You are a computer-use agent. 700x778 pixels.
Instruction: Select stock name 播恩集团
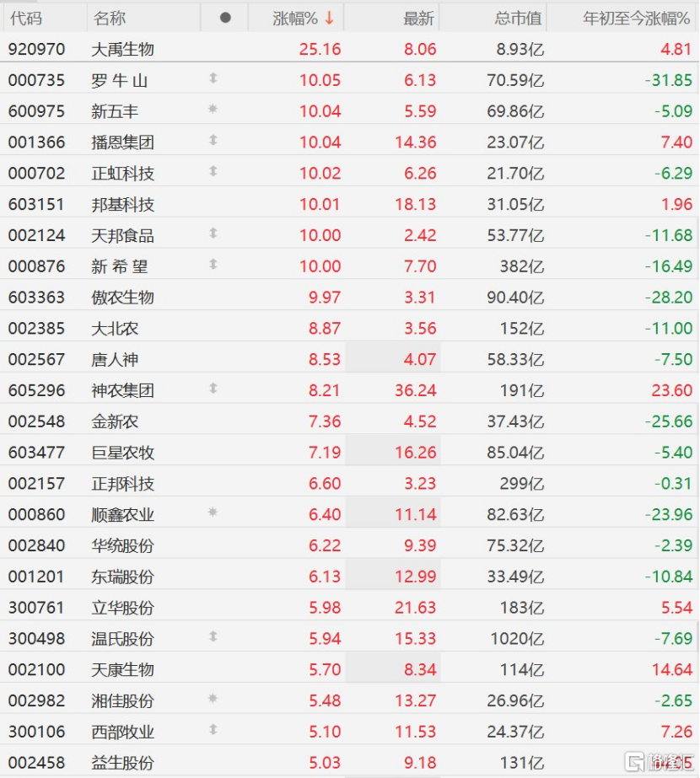(122, 142)
